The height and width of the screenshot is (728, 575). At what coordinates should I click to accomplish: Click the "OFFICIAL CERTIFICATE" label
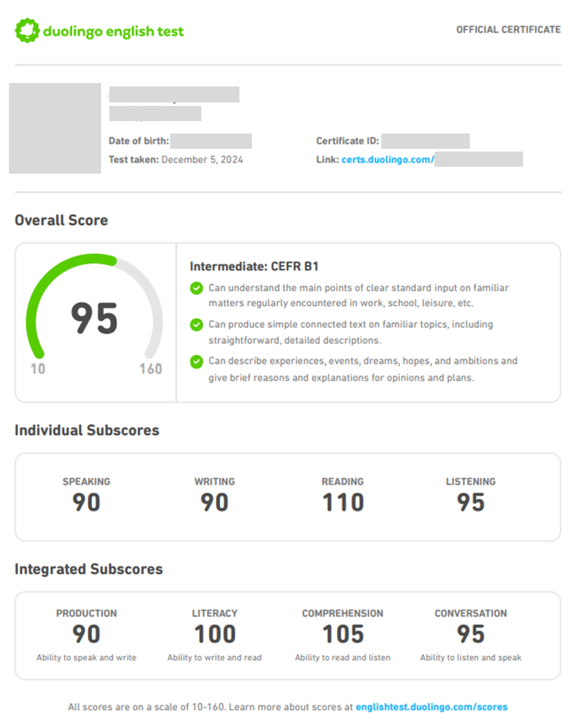(x=508, y=30)
